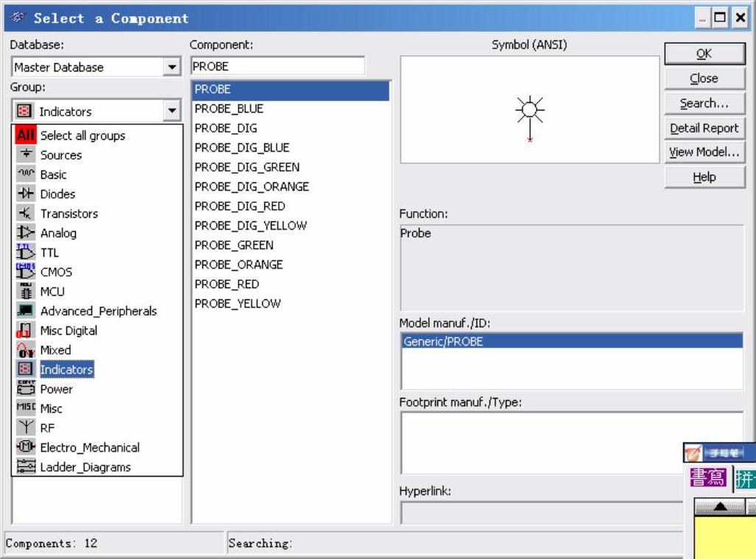Click the RF antenna icon

(26, 427)
